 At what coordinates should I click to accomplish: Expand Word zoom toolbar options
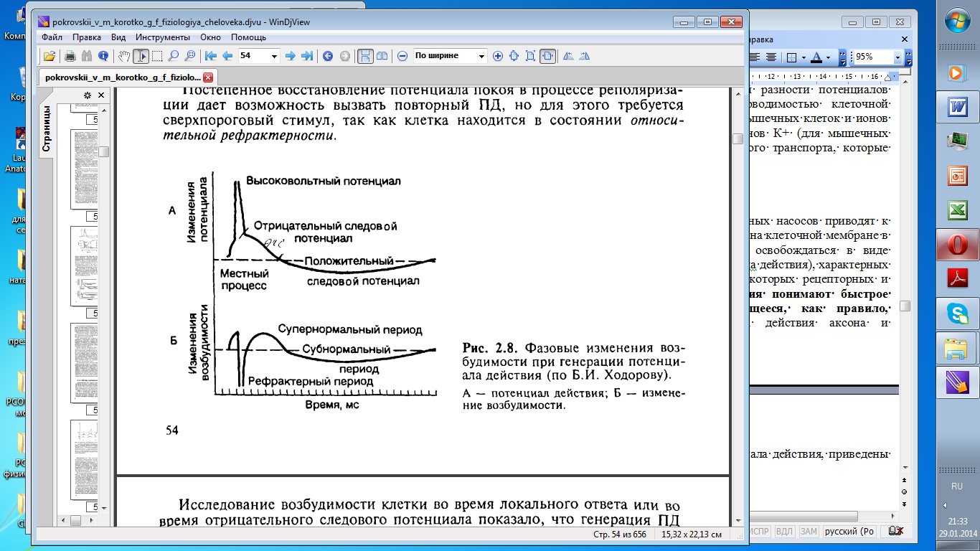[908, 57]
